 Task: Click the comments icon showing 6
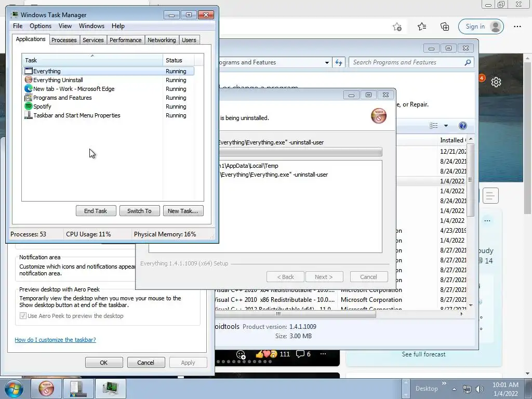point(300,354)
